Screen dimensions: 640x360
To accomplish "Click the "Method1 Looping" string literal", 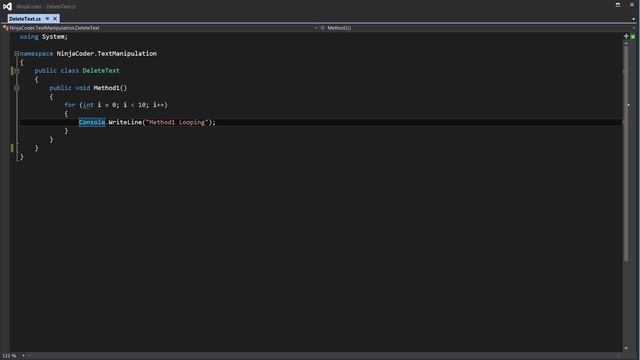I will pyautogui.click(x=177, y=122).
